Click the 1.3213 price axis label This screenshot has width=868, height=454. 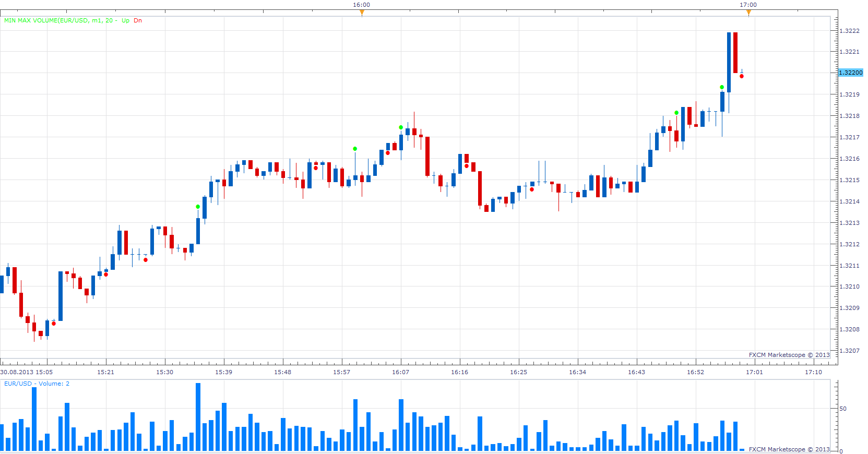[849, 223]
